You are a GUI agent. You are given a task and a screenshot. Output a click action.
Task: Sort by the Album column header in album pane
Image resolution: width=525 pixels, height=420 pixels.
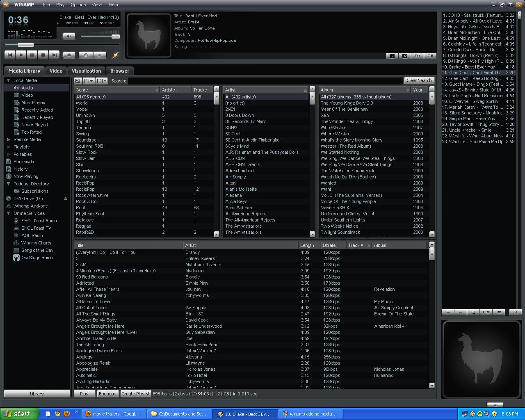pos(365,90)
